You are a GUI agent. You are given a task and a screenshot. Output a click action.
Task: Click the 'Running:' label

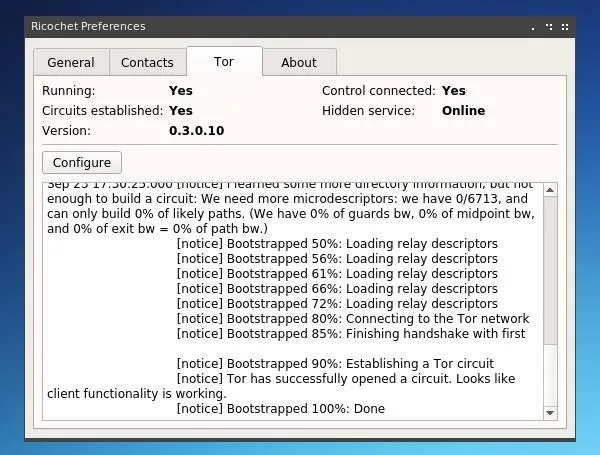69,91
